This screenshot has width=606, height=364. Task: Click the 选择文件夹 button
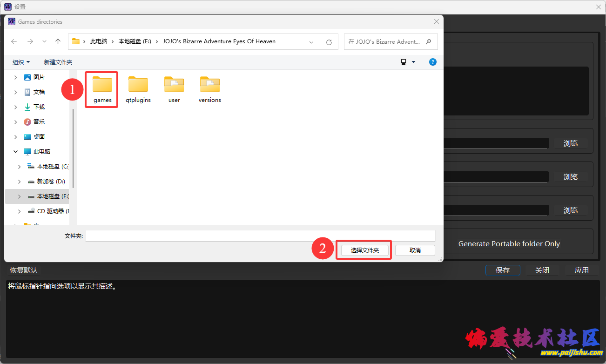[364, 250]
